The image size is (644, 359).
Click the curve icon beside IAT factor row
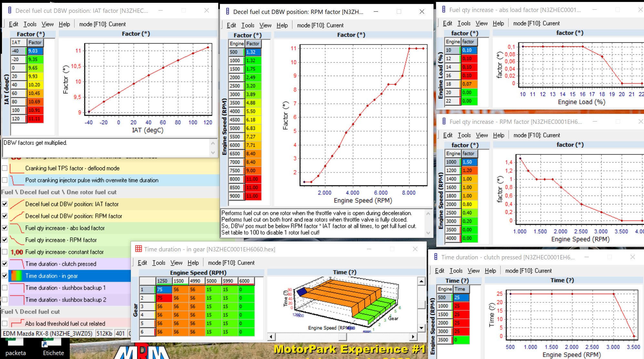click(17, 204)
